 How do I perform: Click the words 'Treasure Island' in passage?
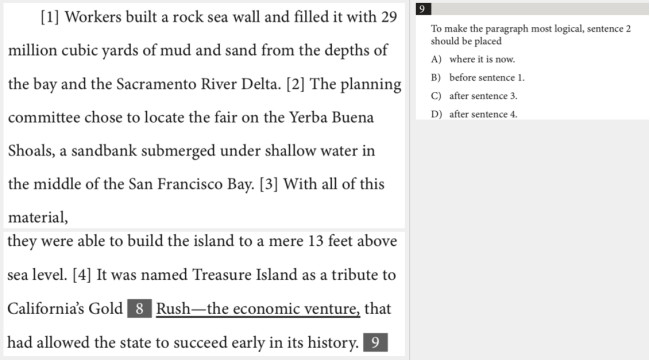[x=243, y=275]
